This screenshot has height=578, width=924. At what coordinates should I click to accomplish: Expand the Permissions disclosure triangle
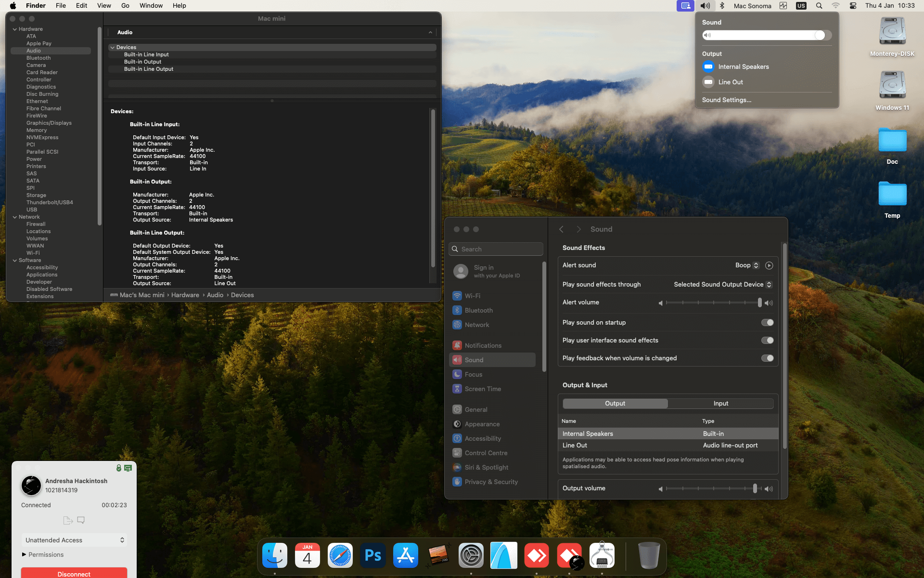[x=24, y=554]
